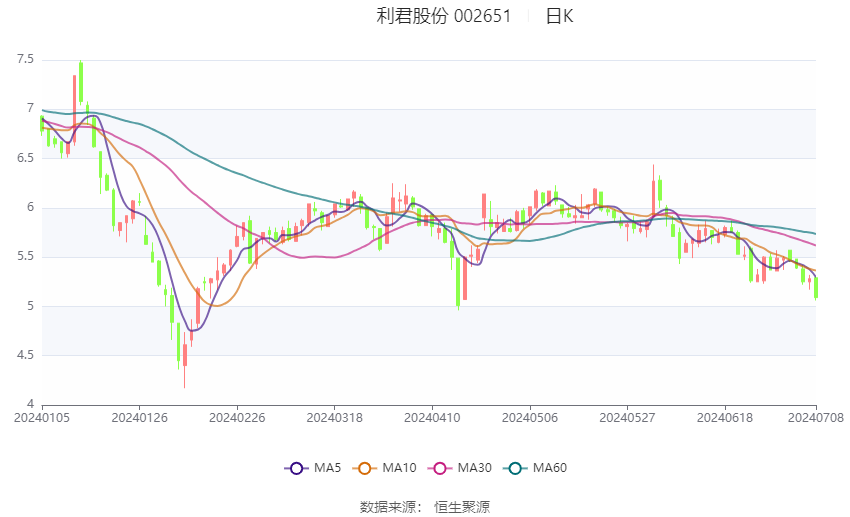Click the tall green candlestick near 7.5
Image resolution: width=850 pixels, height=517 pixels.
click(x=81, y=82)
